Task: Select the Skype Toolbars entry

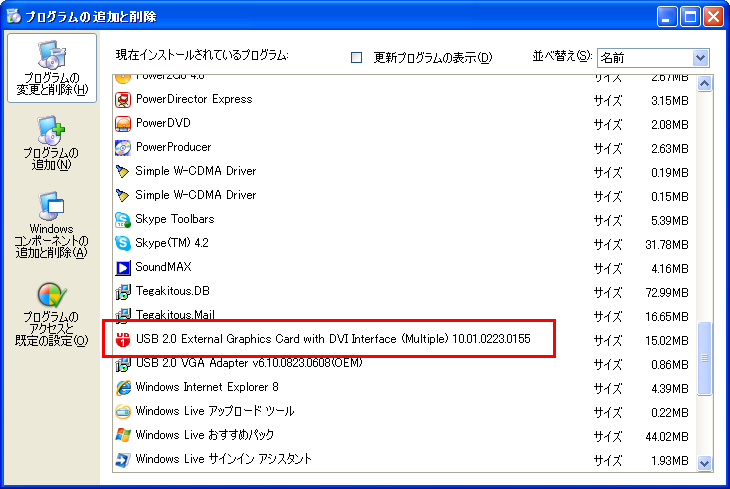Action: (x=404, y=219)
